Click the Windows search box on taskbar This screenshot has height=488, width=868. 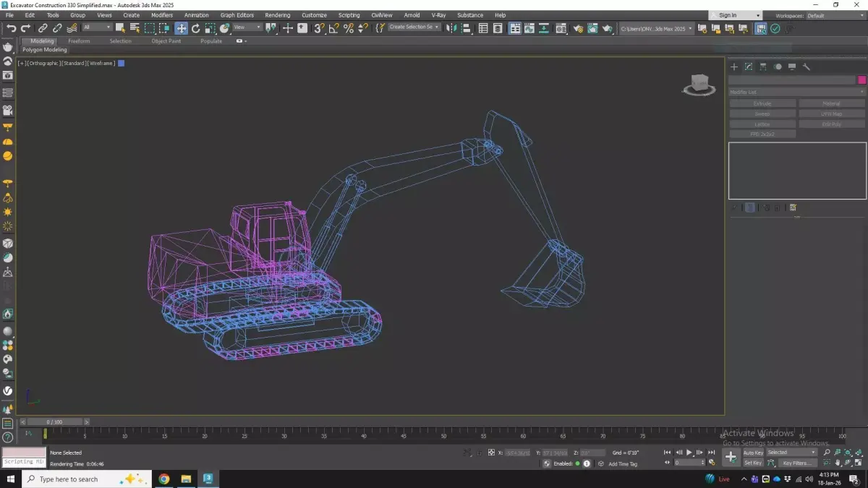(x=87, y=479)
